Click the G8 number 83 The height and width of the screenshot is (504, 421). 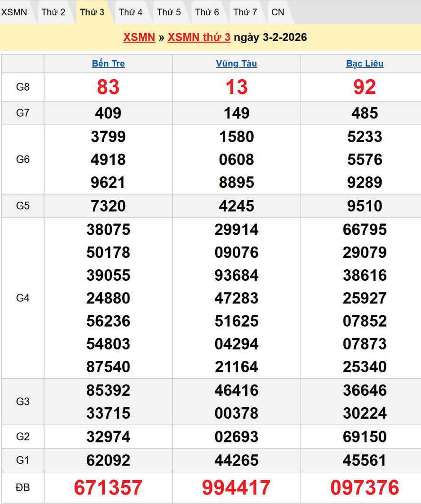click(108, 87)
